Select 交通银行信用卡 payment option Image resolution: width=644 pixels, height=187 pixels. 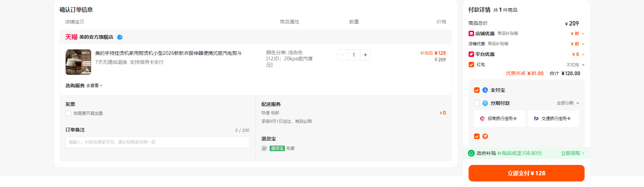[553, 119]
